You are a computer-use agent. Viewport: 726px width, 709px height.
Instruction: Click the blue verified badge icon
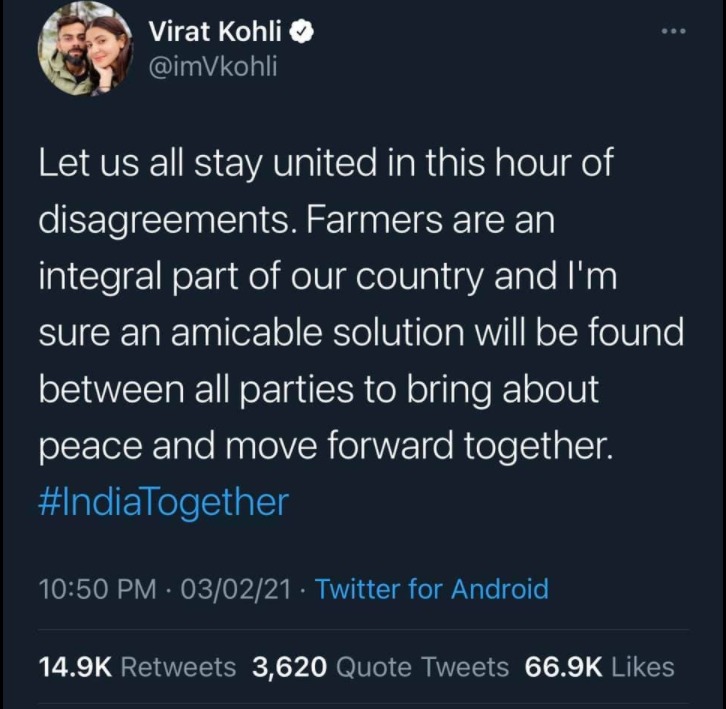click(304, 32)
